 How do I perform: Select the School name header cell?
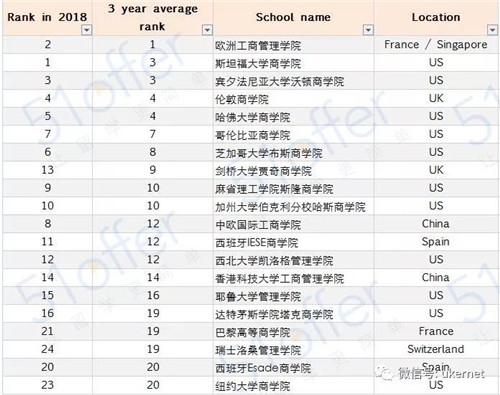[x=294, y=18]
